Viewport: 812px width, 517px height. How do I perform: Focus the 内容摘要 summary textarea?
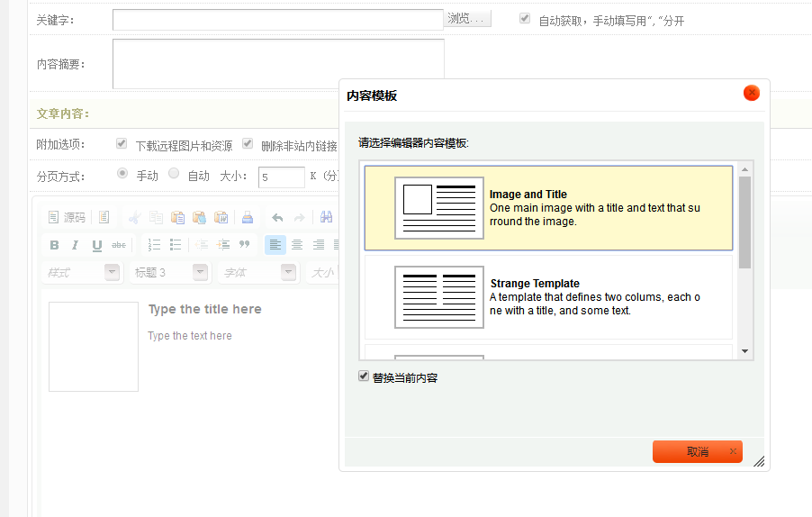tap(278, 64)
